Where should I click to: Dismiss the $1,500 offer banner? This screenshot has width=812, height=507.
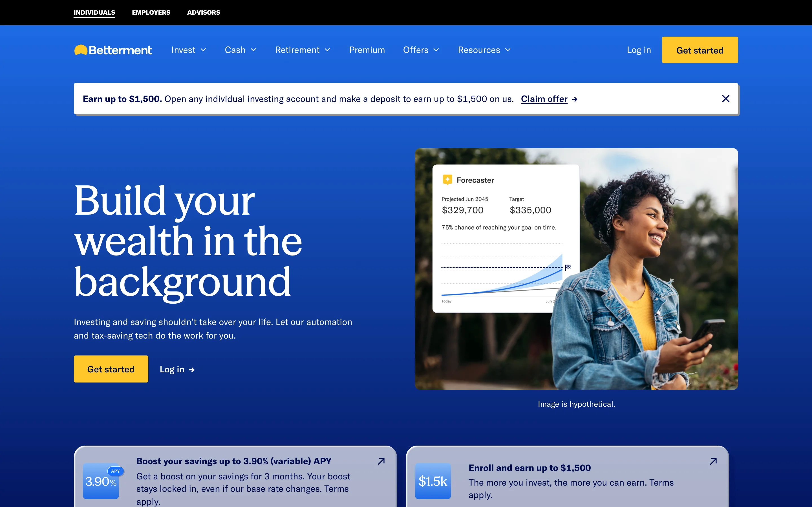coord(726,99)
